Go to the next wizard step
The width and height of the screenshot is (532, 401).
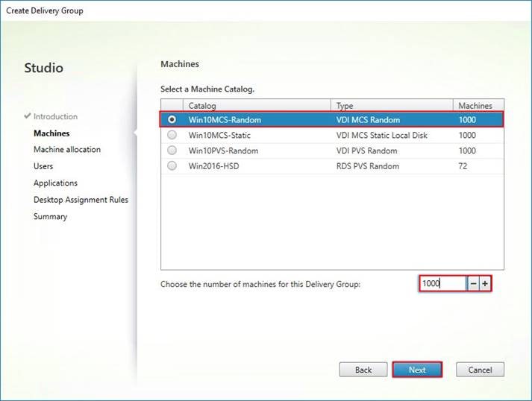click(417, 370)
